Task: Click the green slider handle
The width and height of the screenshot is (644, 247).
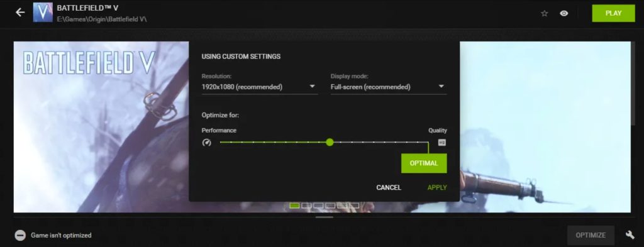Action: tap(330, 143)
